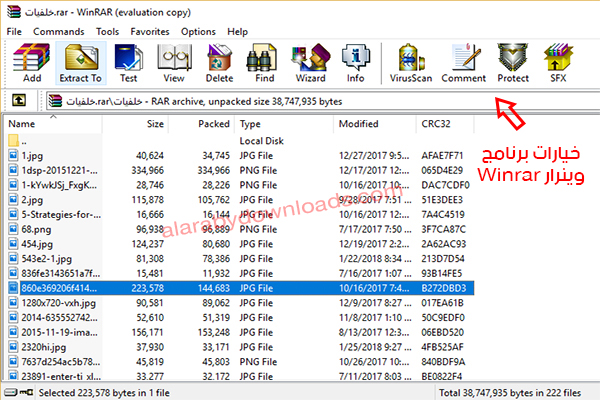
Task: Click the drive icon in status bar
Action: pyautogui.click(x=11, y=392)
